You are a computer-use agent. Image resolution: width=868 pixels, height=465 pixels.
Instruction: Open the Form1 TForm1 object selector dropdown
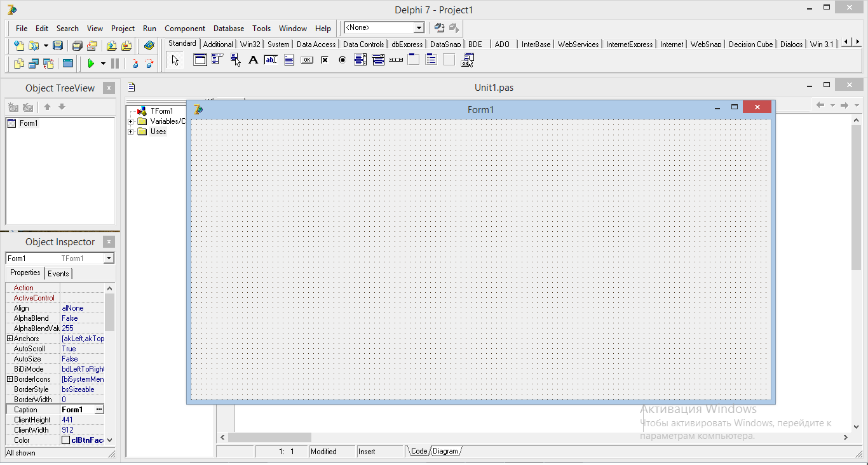click(109, 259)
